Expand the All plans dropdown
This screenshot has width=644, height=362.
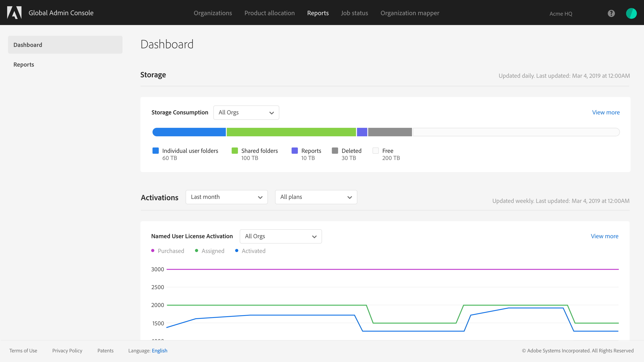[x=316, y=197]
